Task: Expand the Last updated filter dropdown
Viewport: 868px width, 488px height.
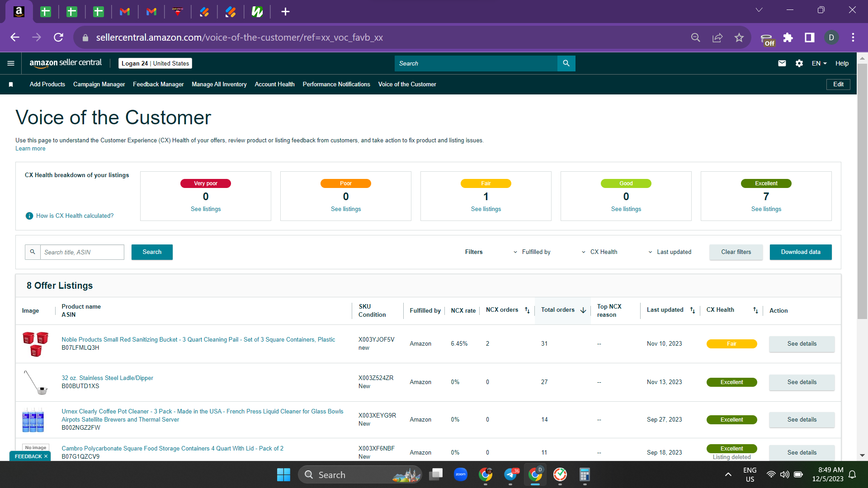Action: [x=670, y=252]
